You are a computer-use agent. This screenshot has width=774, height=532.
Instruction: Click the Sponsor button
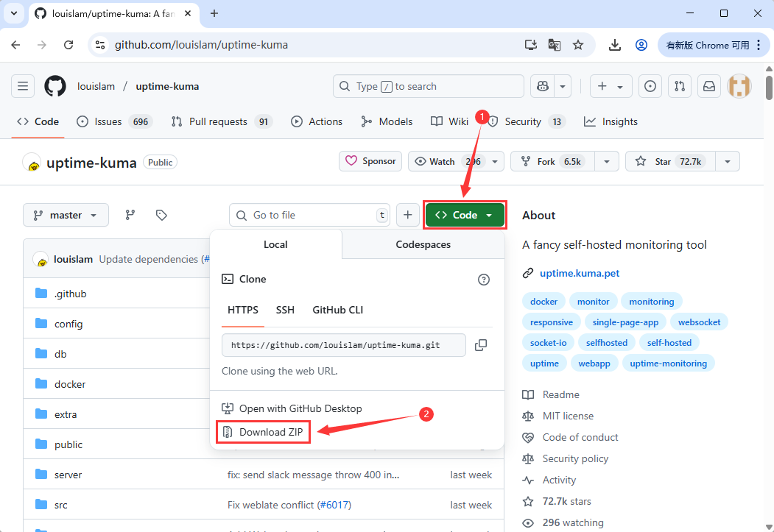coord(370,161)
